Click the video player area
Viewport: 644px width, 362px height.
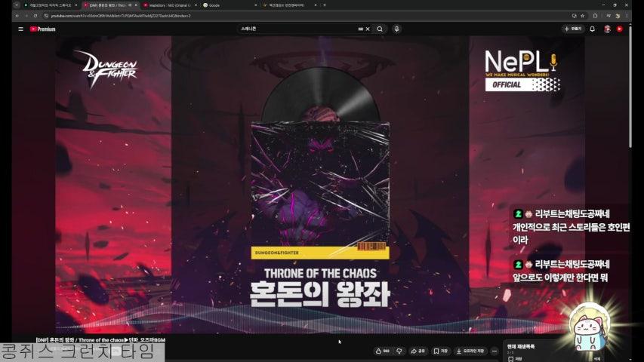(x=320, y=185)
